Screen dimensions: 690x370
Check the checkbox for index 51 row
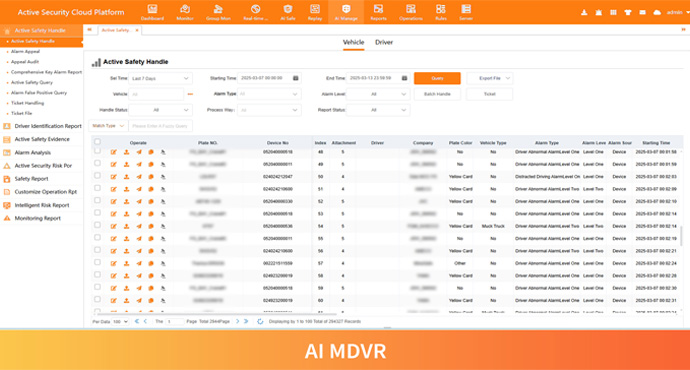point(97,188)
